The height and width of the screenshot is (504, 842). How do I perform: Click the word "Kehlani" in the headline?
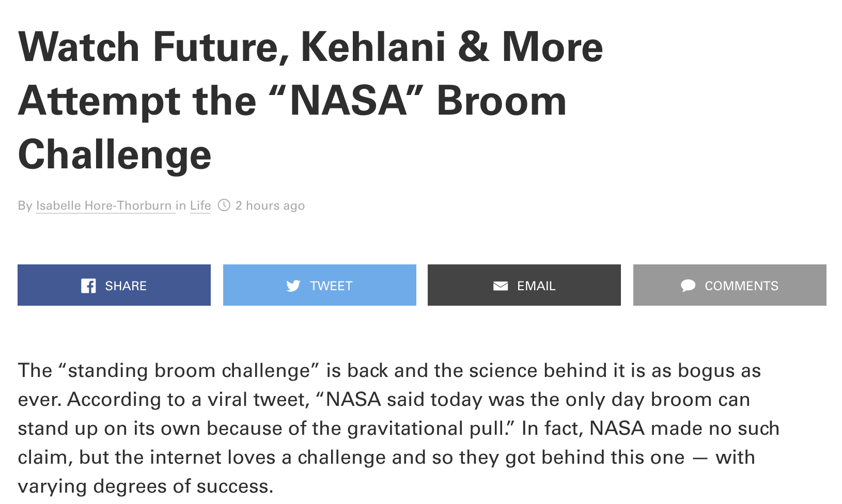tap(373, 48)
